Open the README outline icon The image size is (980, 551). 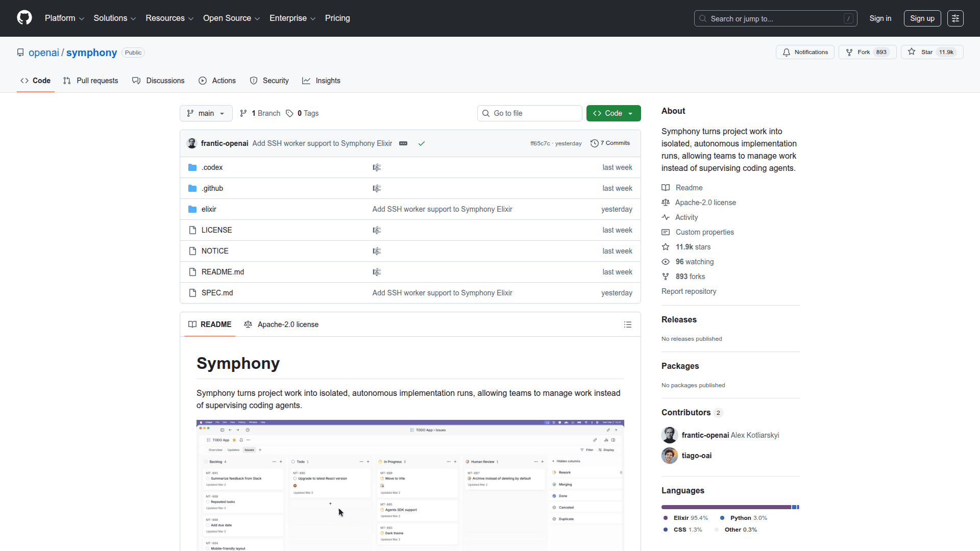click(x=627, y=324)
